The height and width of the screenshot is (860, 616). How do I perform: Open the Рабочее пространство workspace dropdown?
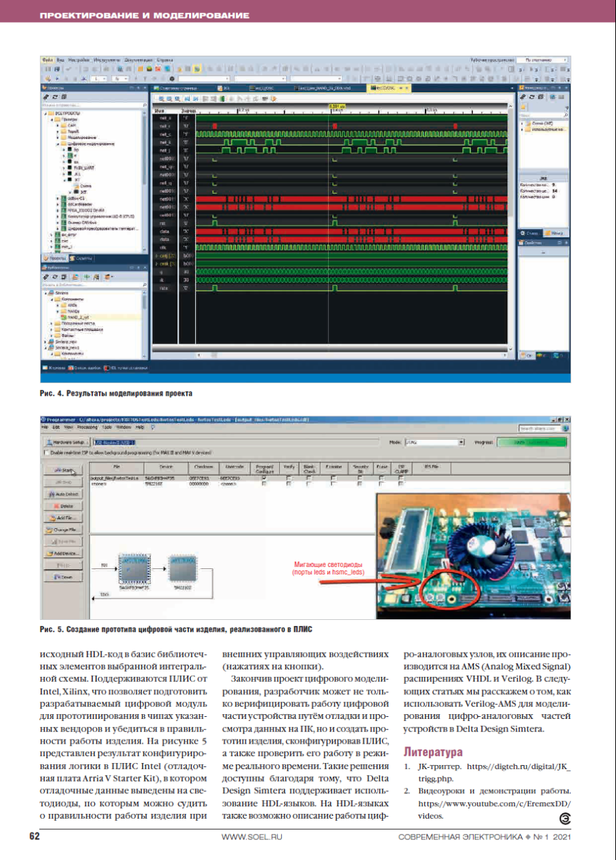(x=542, y=60)
